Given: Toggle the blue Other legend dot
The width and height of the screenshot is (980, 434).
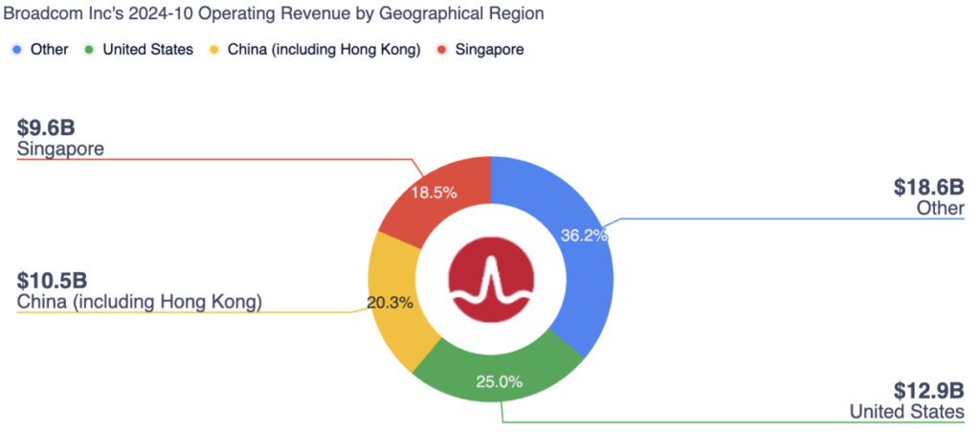Looking at the screenshot, I should click(16, 50).
